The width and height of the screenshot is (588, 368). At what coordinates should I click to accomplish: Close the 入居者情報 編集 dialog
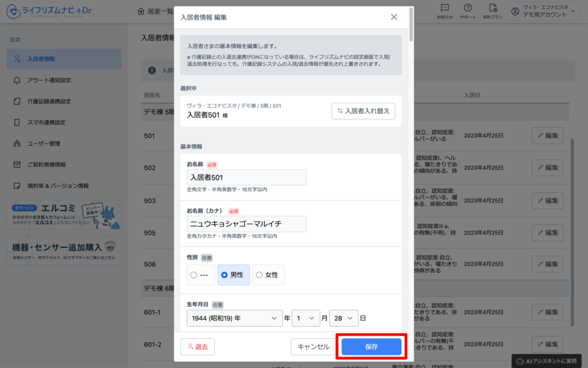pos(394,17)
